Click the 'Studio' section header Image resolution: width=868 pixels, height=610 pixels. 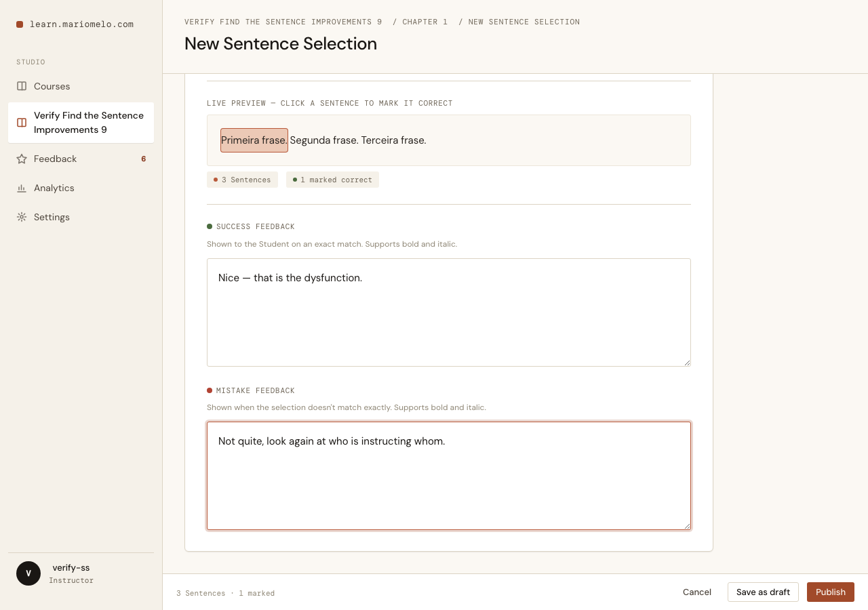click(x=31, y=62)
